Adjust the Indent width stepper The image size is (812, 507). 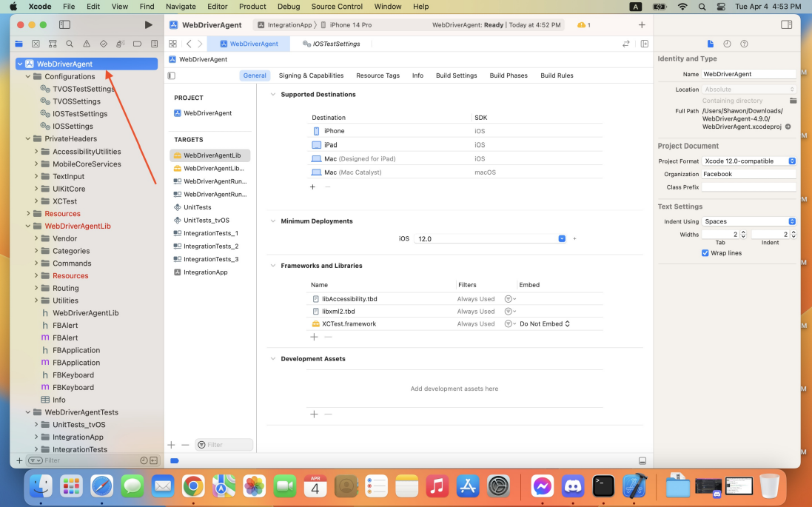[793, 235]
